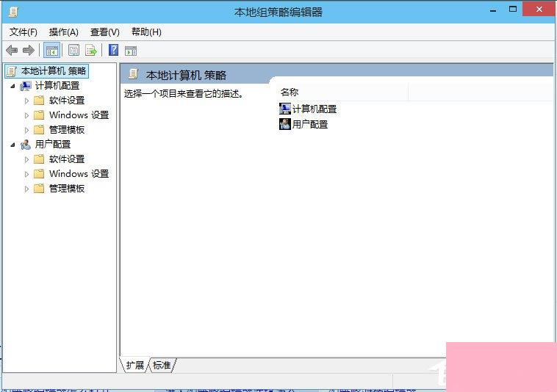Viewport: 557px width, 392px height.
Task: Select Windows 设置 label under 计算机配置
Action: (79, 115)
